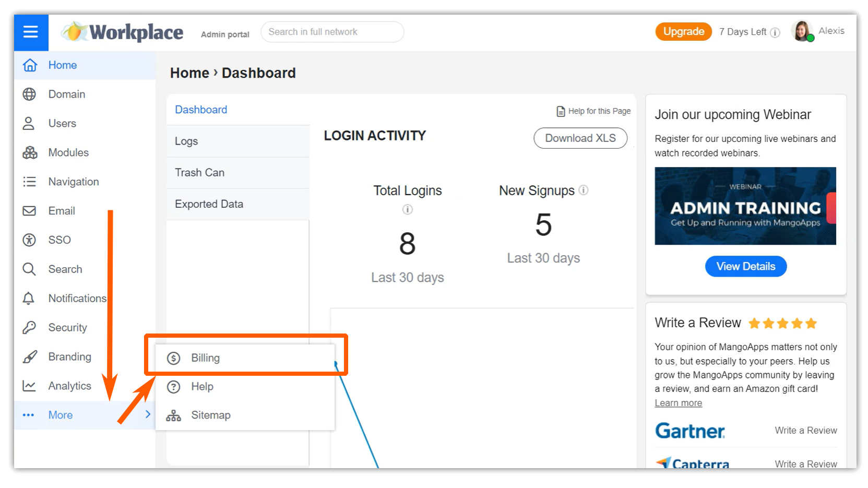Switch to the Logs tab
Screen dimensions: 868x488
[x=186, y=141]
